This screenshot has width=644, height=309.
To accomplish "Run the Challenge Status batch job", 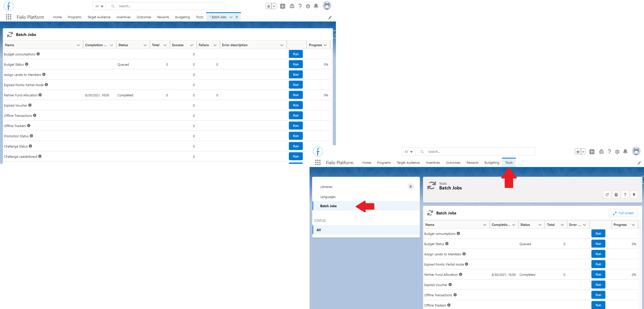I will [x=296, y=146].
